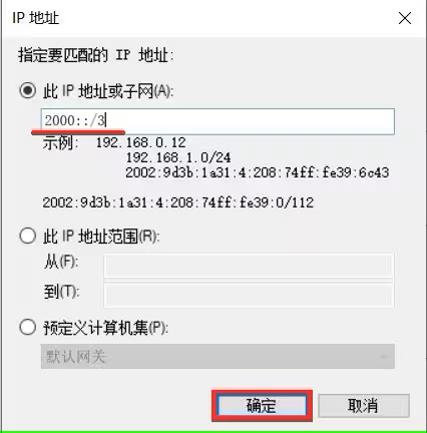Enable the 预定义计算机集(P) radio option
This screenshot has width=427, height=433.
pyautogui.click(x=27, y=327)
